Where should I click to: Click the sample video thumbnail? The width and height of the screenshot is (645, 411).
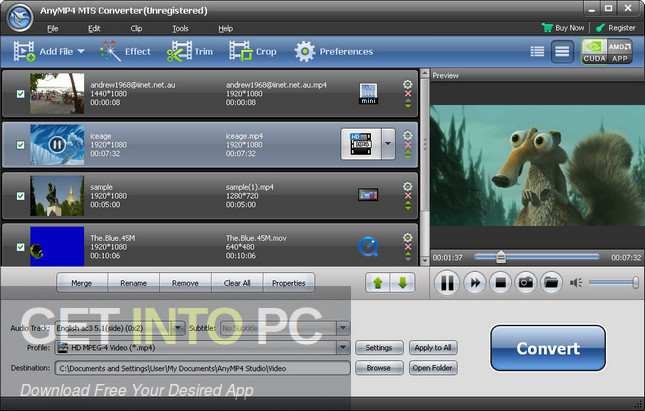[x=57, y=196]
